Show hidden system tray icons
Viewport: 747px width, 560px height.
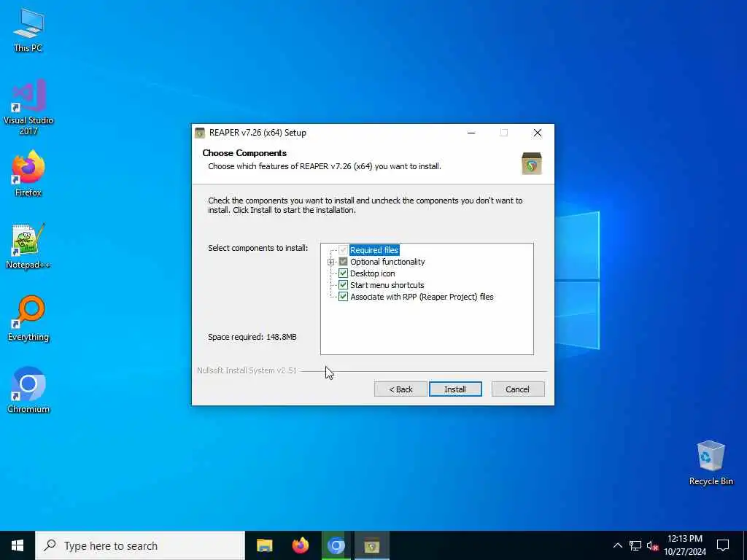pyautogui.click(x=617, y=545)
